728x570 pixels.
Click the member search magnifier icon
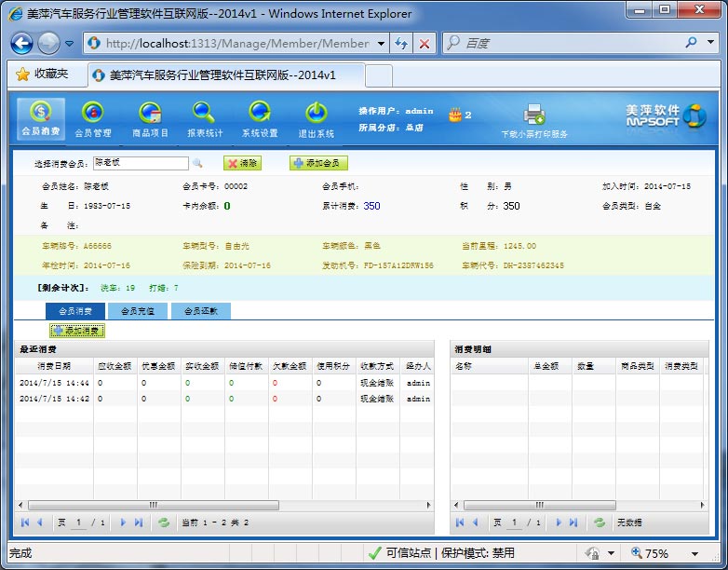tap(197, 163)
